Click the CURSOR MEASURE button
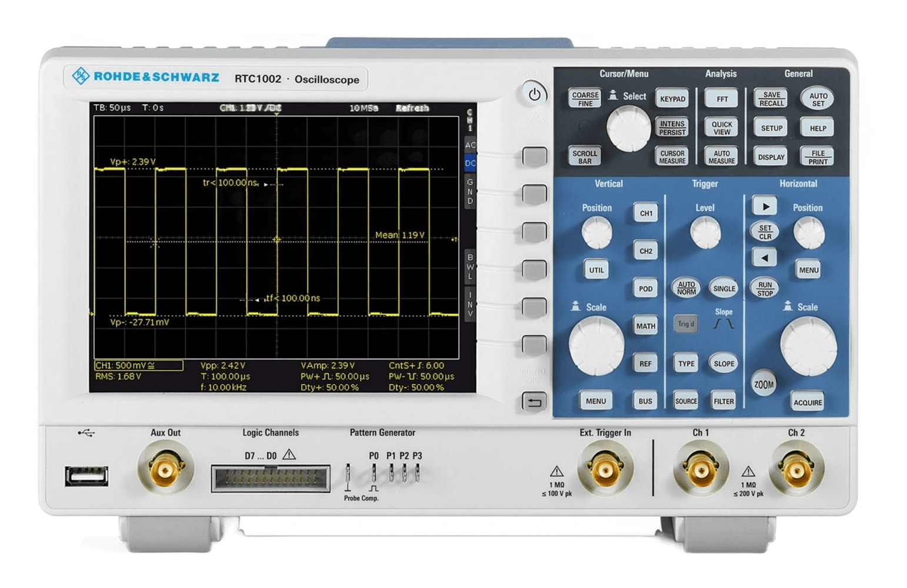Image resolution: width=907 pixels, height=588 pixels. (x=672, y=157)
